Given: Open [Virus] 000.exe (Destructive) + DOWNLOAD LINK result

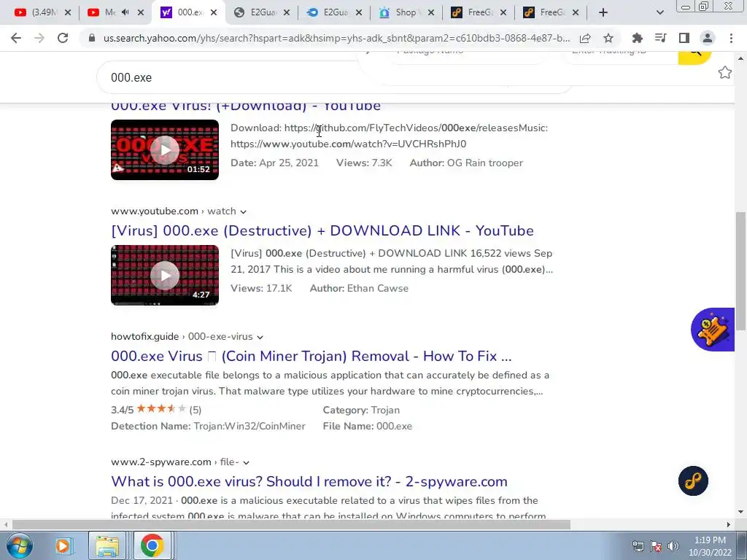Looking at the screenshot, I should click(x=322, y=230).
